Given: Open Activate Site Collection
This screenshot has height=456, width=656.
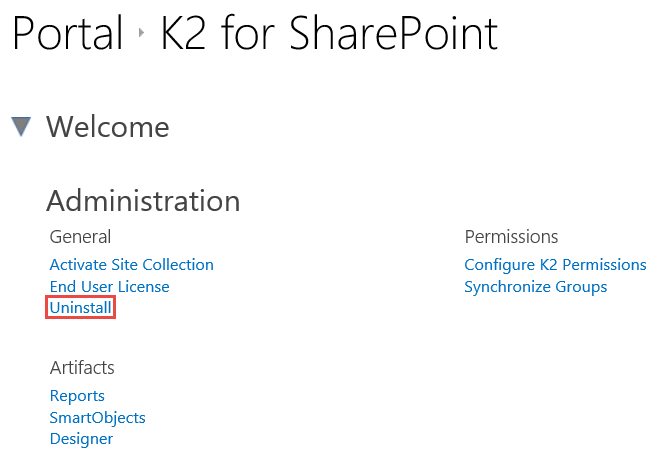Looking at the screenshot, I should pyautogui.click(x=131, y=265).
